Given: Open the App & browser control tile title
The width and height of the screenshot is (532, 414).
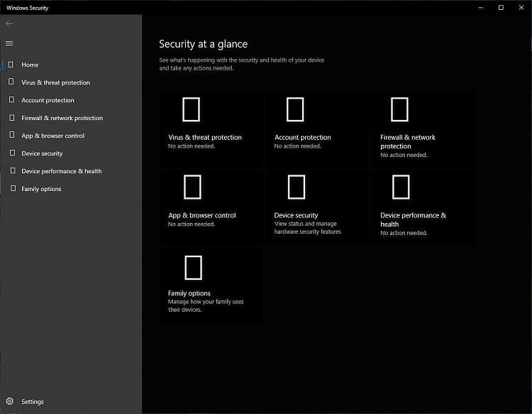Looking at the screenshot, I should pyautogui.click(x=202, y=215).
